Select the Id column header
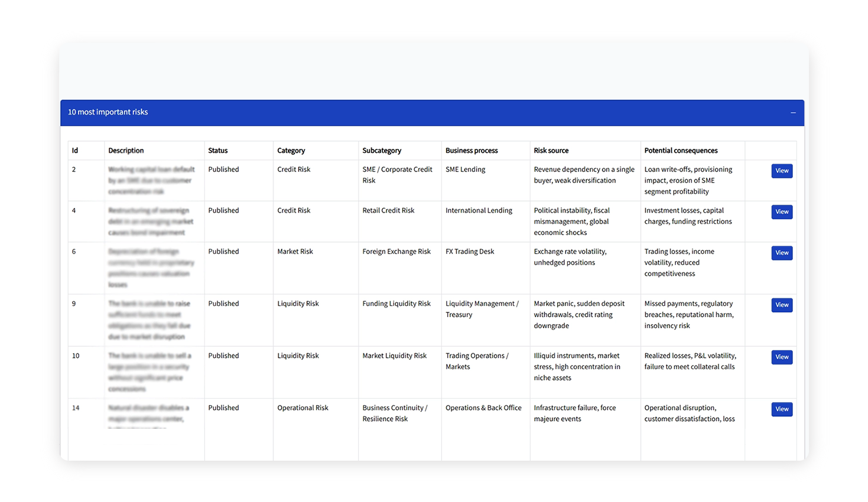The image size is (868, 502). click(x=75, y=151)
